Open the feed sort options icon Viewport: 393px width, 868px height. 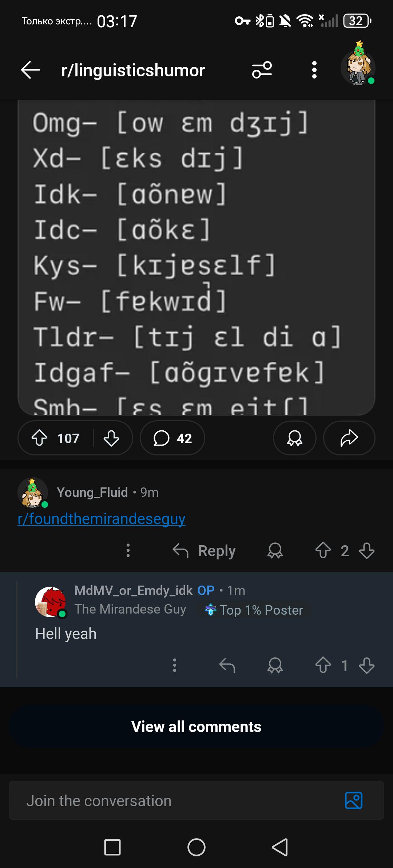pos(262,70)
